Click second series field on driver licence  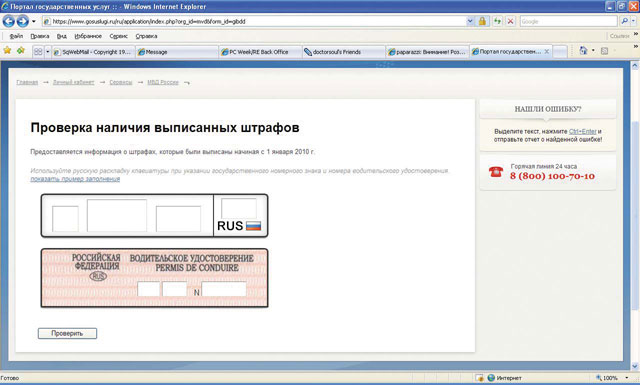click(x=175, y=289)
